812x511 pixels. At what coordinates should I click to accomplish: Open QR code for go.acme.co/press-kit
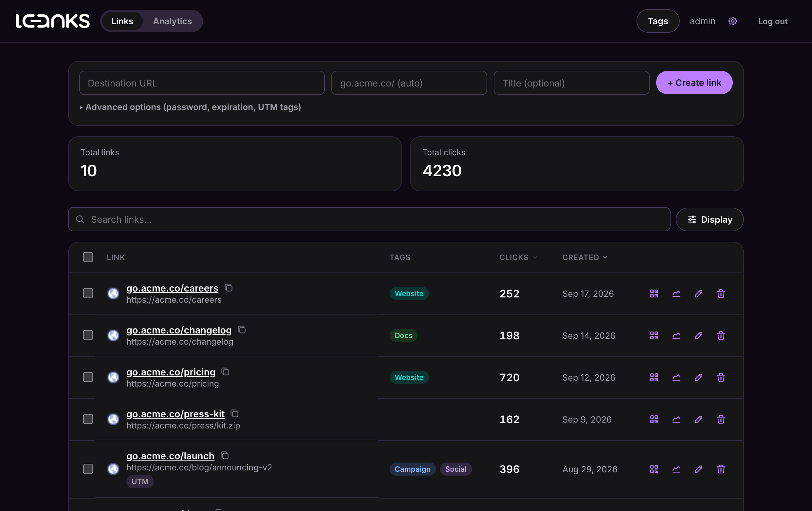[654, 419]
